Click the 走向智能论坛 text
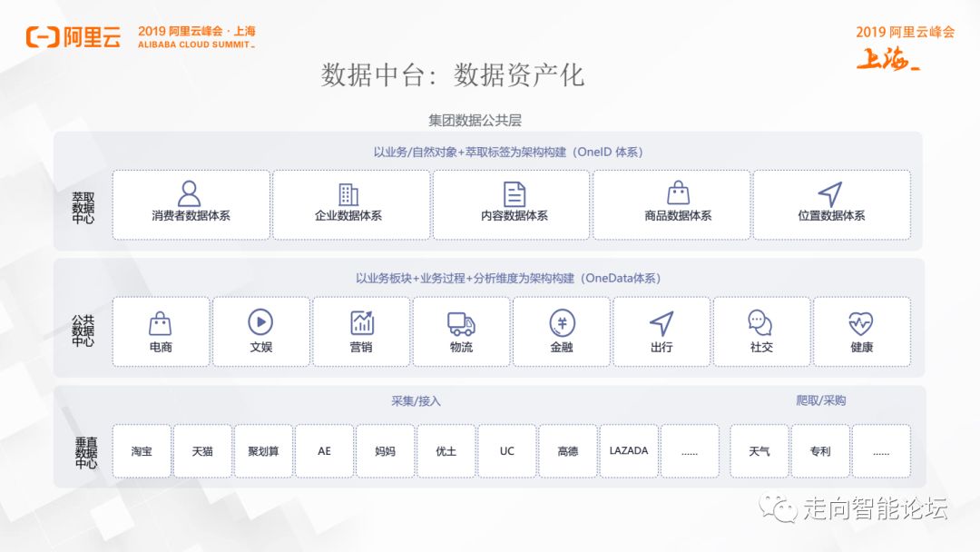Screen dimensions: 980x552 click(875, 508)
